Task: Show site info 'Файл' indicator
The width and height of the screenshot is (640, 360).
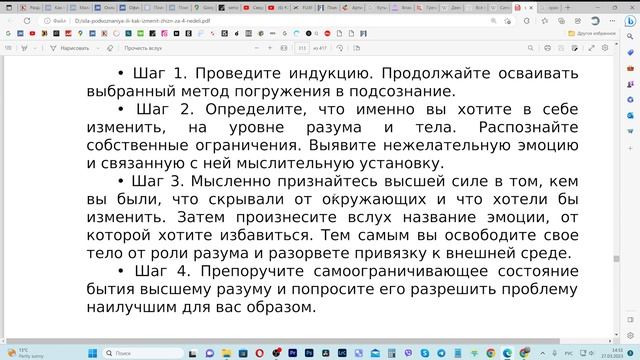Action: click(x=55, y=20)
